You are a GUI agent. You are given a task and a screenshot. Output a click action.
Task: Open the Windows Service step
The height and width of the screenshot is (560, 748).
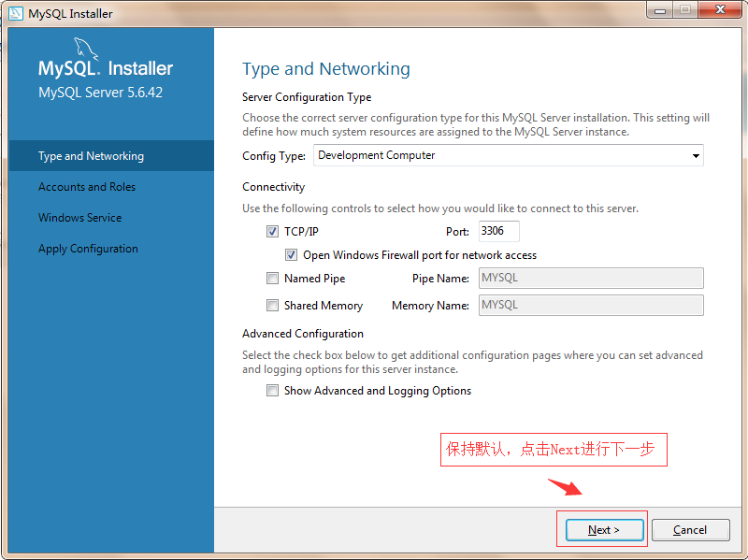point(79,218)
